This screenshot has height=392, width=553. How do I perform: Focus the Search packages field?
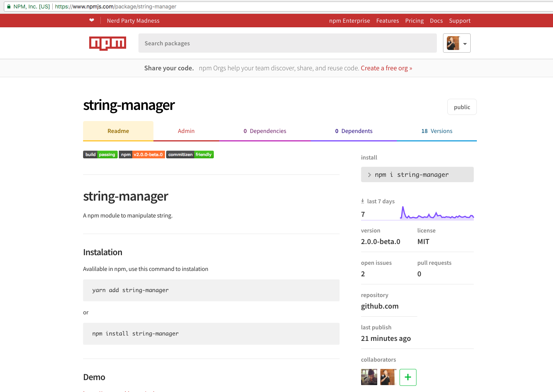click(288, 43)
